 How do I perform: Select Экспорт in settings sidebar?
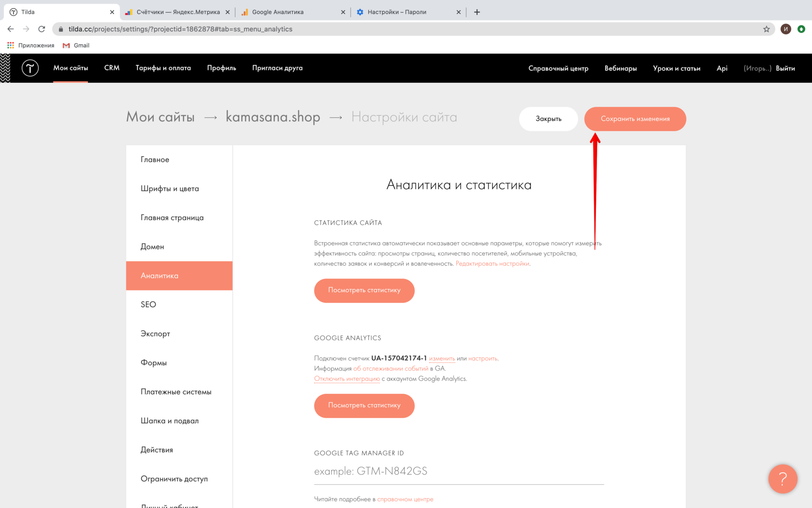[x=179, y=334]
